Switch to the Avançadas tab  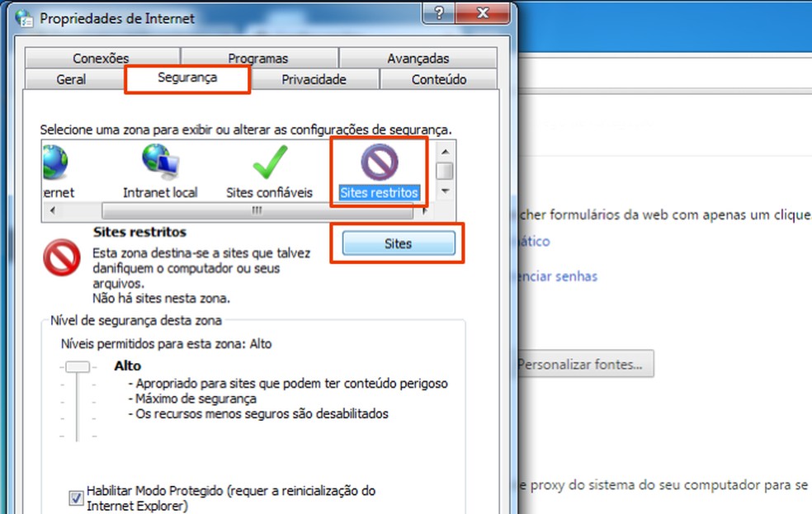[x=417, y=58]
